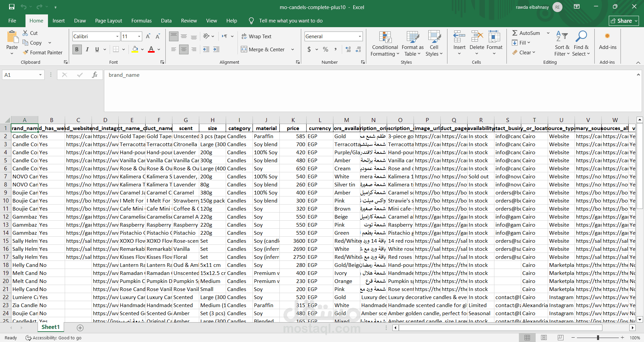Open the Fill dropdown
Viewport: 644px width, 342px height.
click(521, 43)
